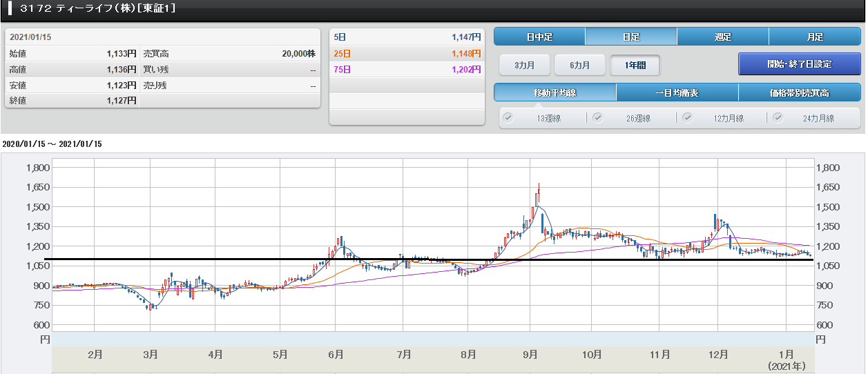Switch to the 週足 weekly chart tab
The height and width of the screenshot is (374, 868).
[722, 37]
